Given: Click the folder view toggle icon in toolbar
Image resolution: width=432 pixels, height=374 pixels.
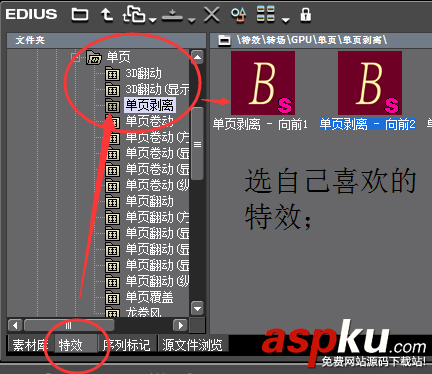Looking at the screenshot, I should 80,15.
